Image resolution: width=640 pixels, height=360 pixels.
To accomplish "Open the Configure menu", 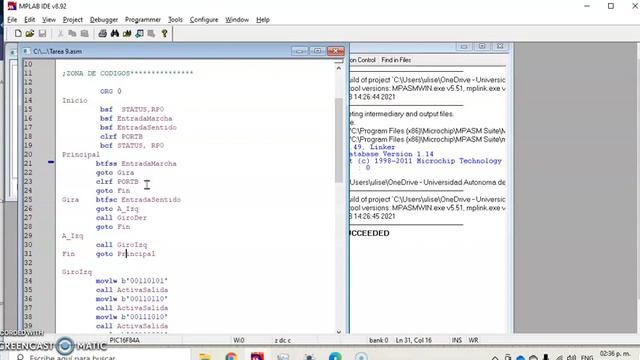I will pyautogui.click(x=204, y=20).
